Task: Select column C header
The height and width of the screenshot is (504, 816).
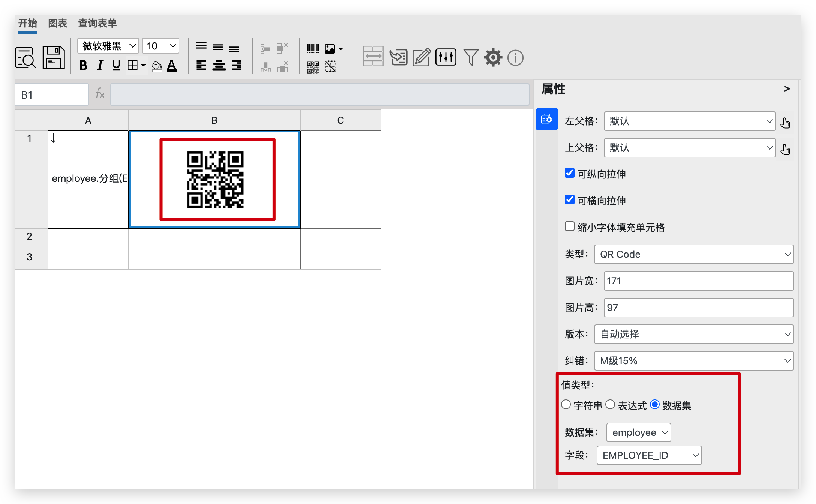Action: (x=340, y=120)
